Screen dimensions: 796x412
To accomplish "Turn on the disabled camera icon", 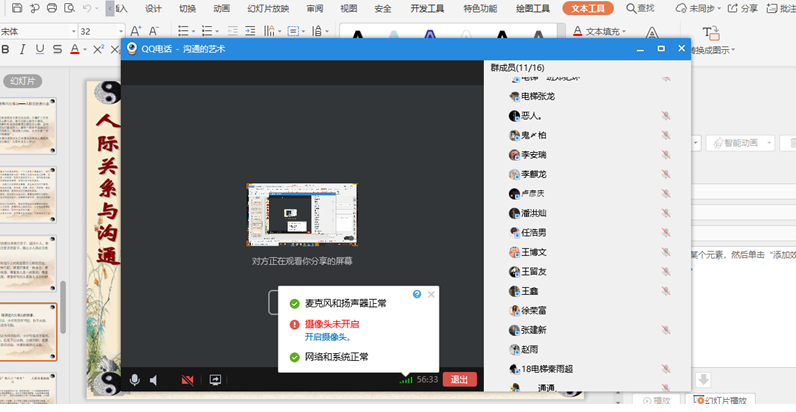I will point(187,380).
